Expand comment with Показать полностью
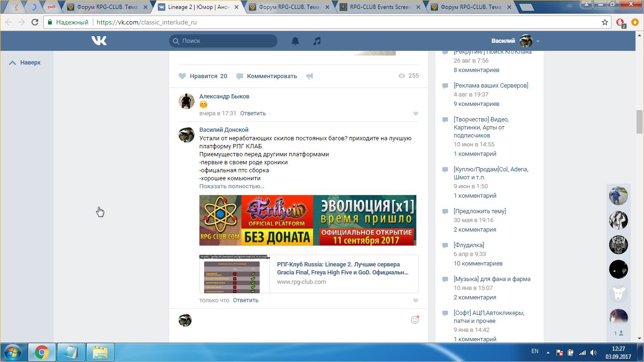 point(232,186)
